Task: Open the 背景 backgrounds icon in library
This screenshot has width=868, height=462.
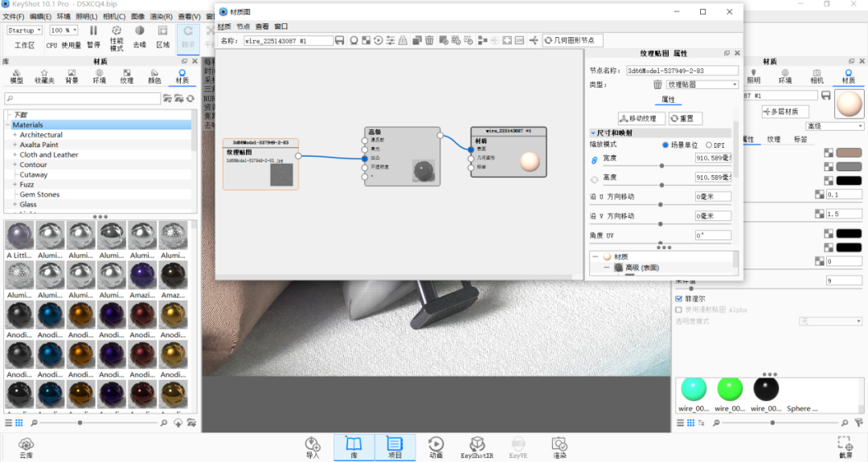Action: pos(72,76)
